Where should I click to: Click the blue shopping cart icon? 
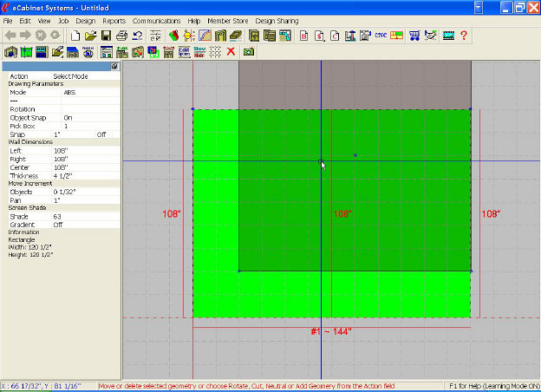(414, 36)
